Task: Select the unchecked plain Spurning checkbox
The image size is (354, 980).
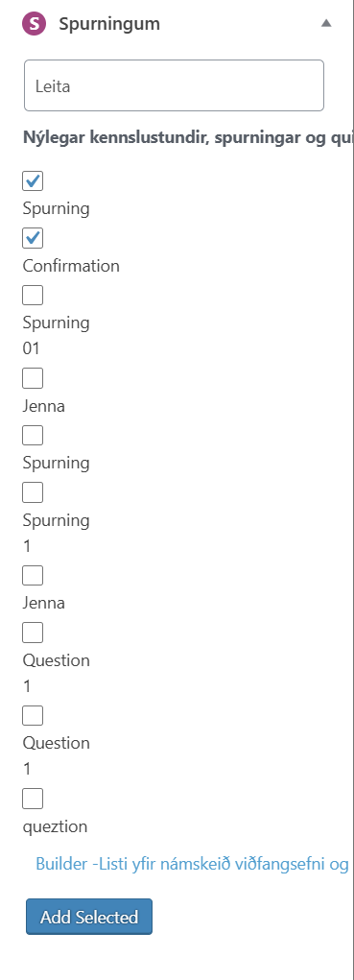Action: click(x=33, y=435)
